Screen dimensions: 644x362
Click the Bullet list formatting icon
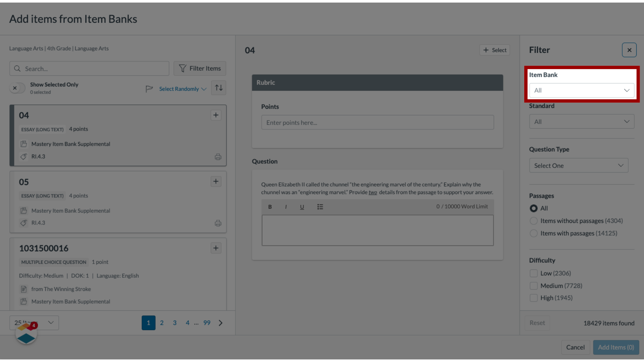click(320, 206)
